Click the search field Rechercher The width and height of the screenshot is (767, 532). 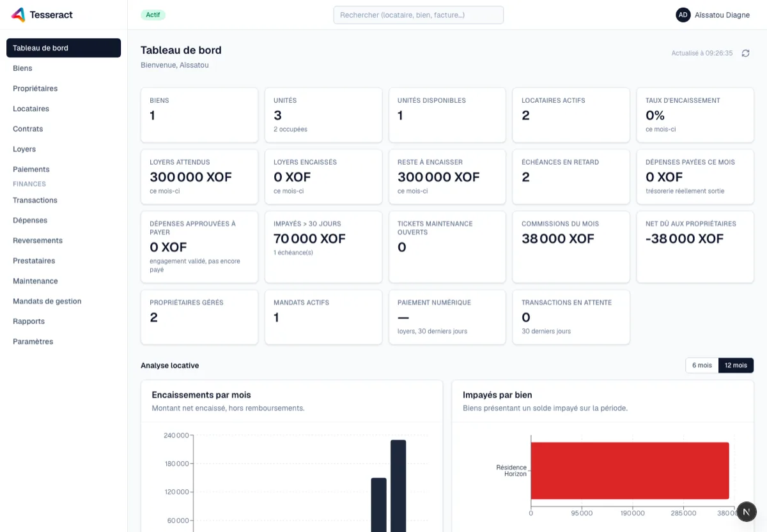click(419, 15)
